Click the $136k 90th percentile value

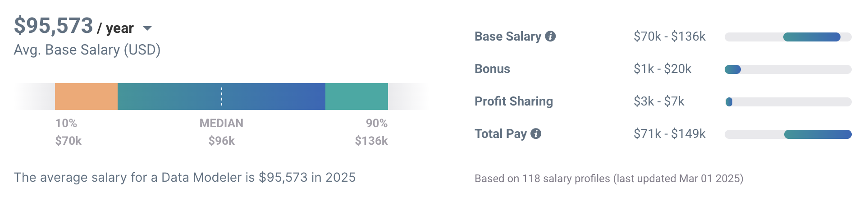coord(371,141)
